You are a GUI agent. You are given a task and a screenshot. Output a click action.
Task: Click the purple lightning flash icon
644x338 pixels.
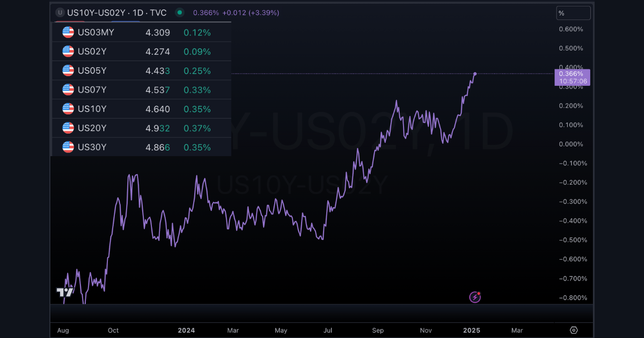475,297
